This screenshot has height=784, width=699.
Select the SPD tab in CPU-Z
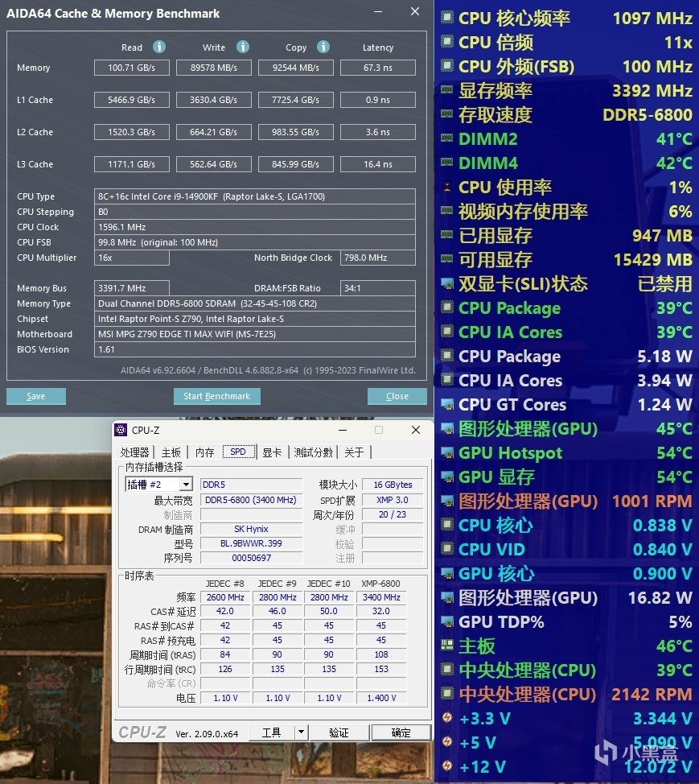point(238,452)
